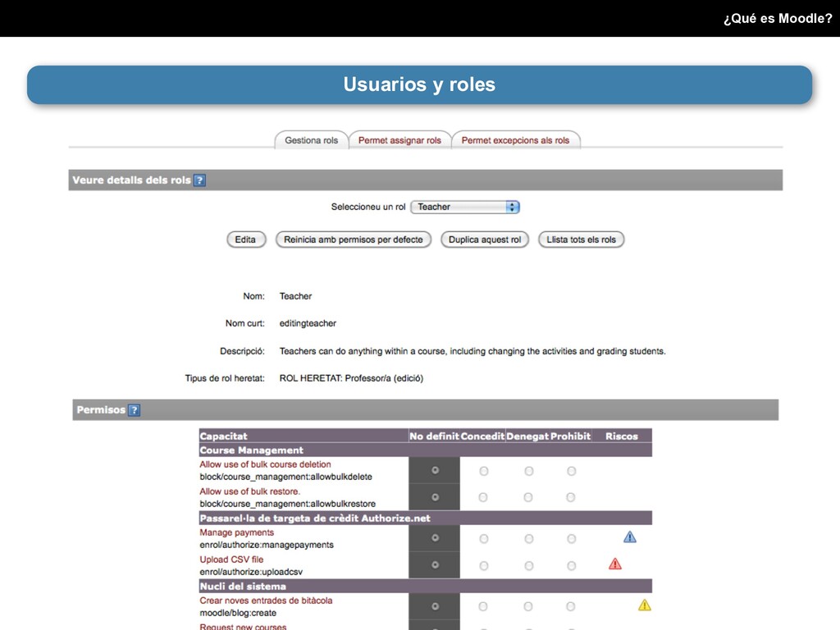Switch to Gestiona rols tab
The height and width of the screenshot is (630, 840).
coord(311,140)
